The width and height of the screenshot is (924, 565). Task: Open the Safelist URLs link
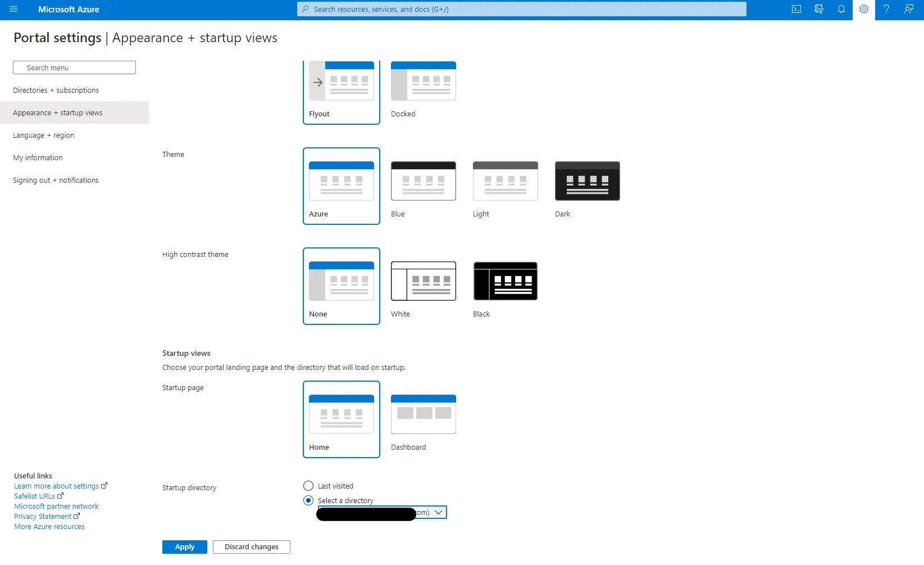(39, 496)
